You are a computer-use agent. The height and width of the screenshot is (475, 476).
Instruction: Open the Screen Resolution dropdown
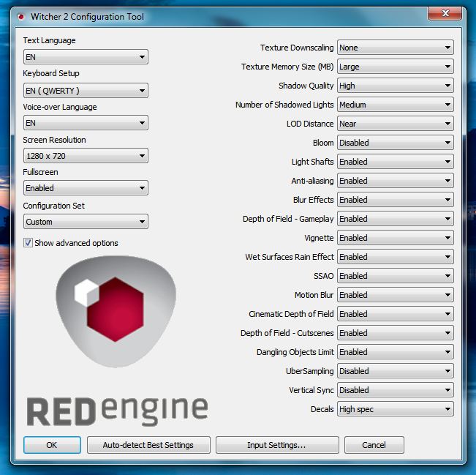pos(86,156)
